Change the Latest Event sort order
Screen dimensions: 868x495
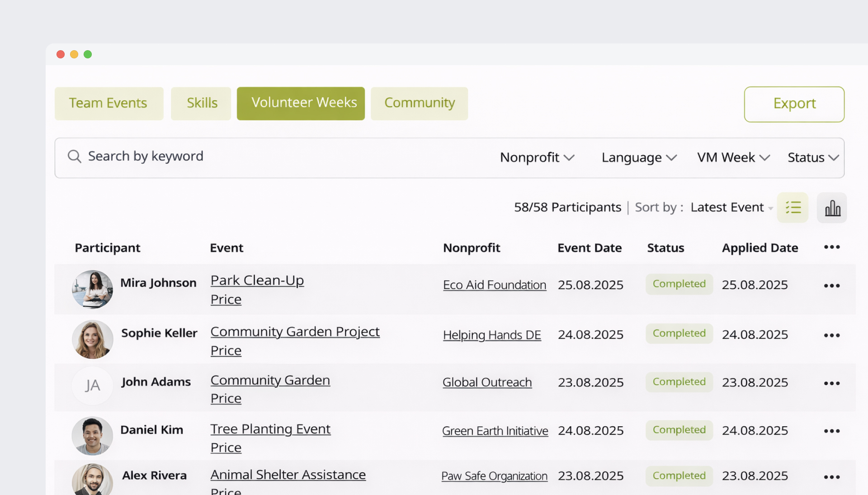pos(731,207)
